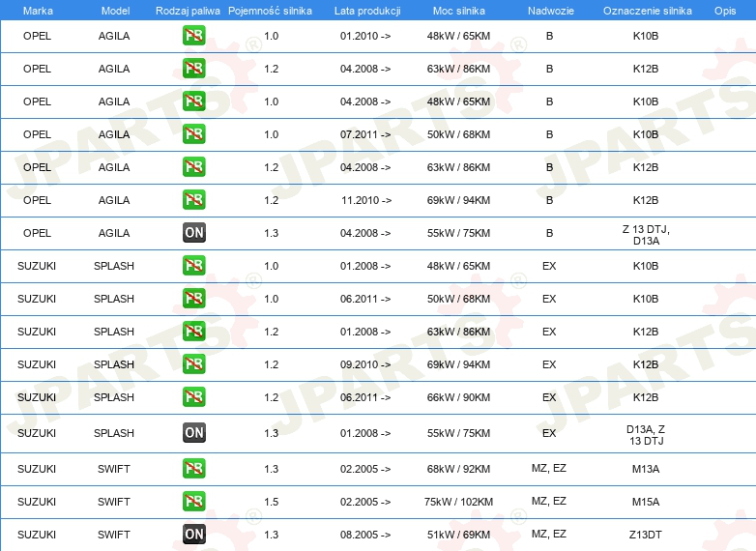Viewport: 756px width, 551px height.
Task: Click SUZUKI in the 66kW / 90KM row
Action: [37, 397]
